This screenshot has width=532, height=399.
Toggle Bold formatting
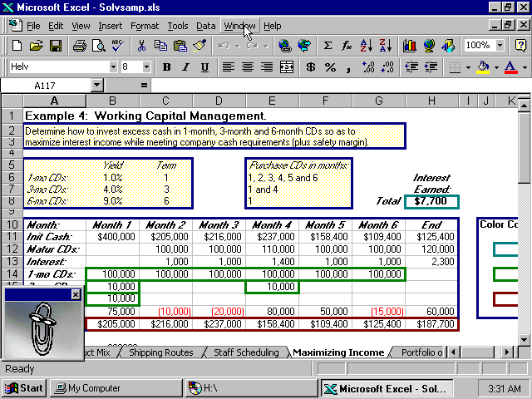pos(166,67)
